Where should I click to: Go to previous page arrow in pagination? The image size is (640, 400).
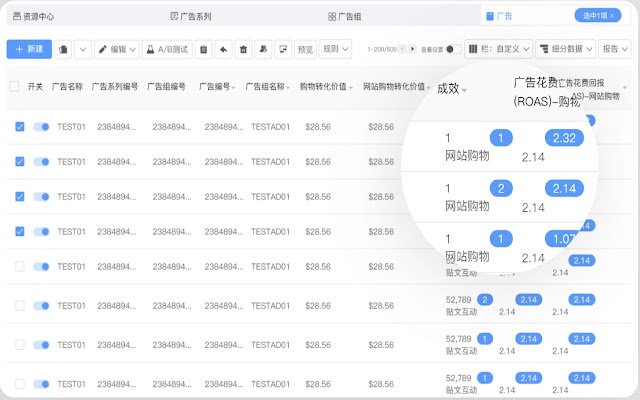[402, 49]
